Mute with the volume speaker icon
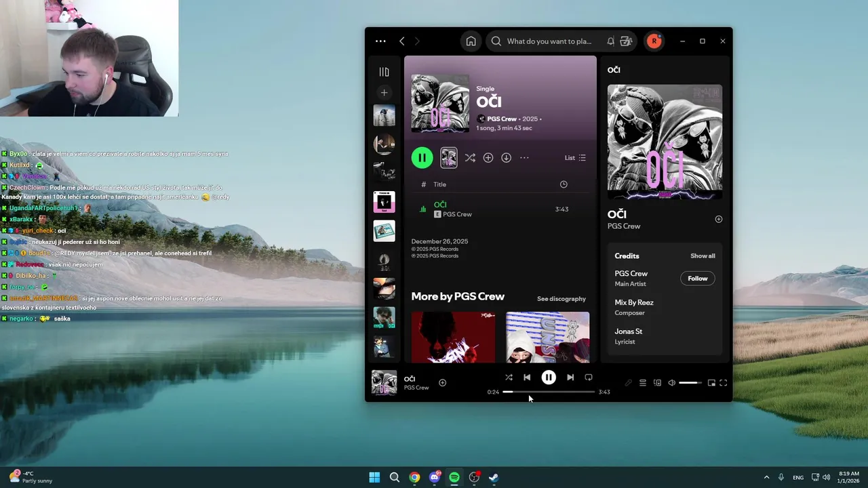Screen dimensions: 868x488 (671, 383)
